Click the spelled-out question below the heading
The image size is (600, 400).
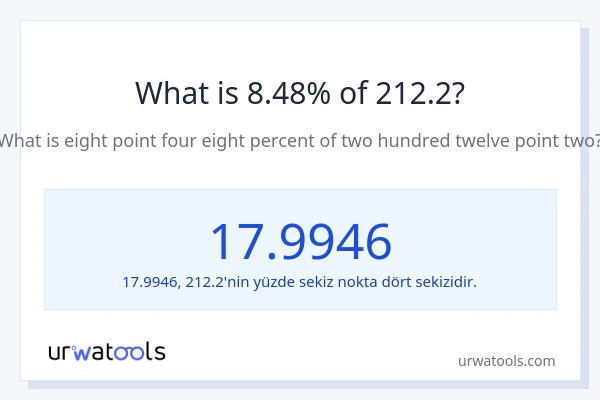click(x=300, y=141)
